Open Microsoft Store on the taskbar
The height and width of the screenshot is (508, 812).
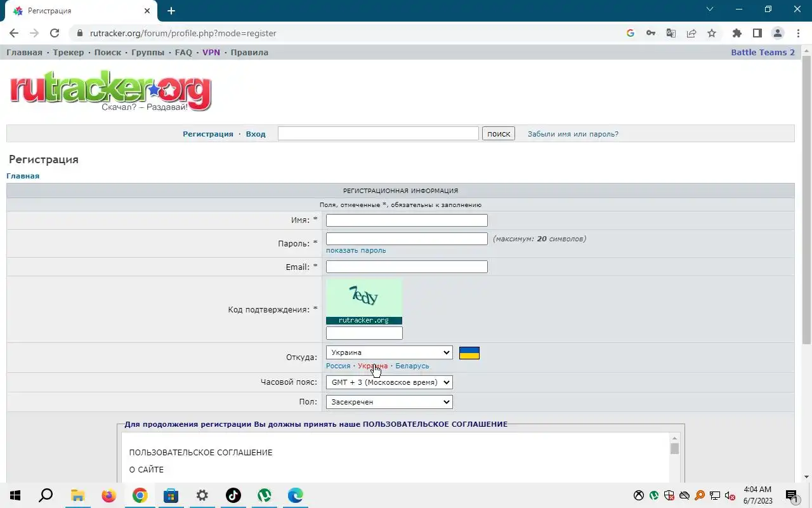(x=171, y=495)
